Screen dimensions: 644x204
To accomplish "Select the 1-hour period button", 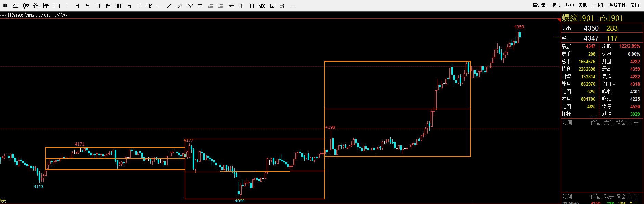I will pos(129,6).
